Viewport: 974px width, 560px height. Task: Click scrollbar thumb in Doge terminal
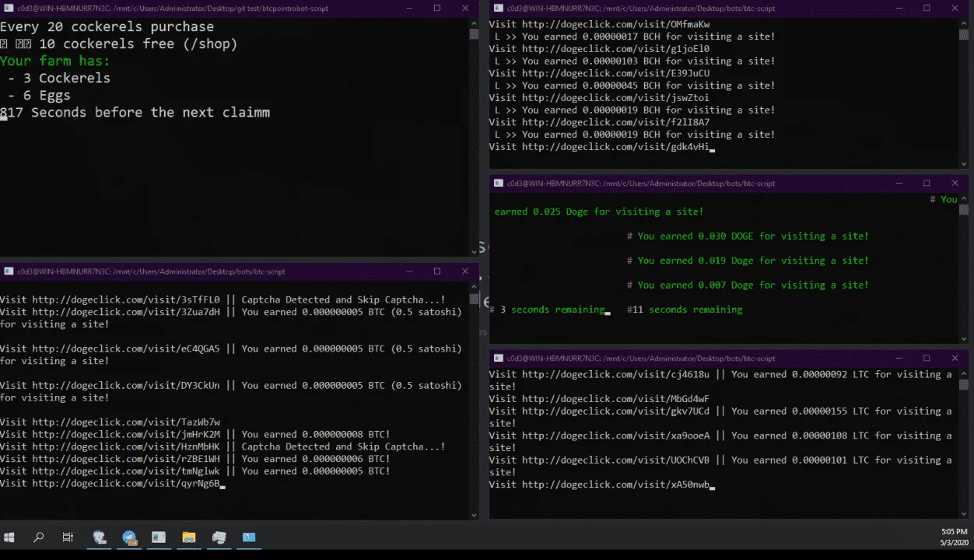963,210
